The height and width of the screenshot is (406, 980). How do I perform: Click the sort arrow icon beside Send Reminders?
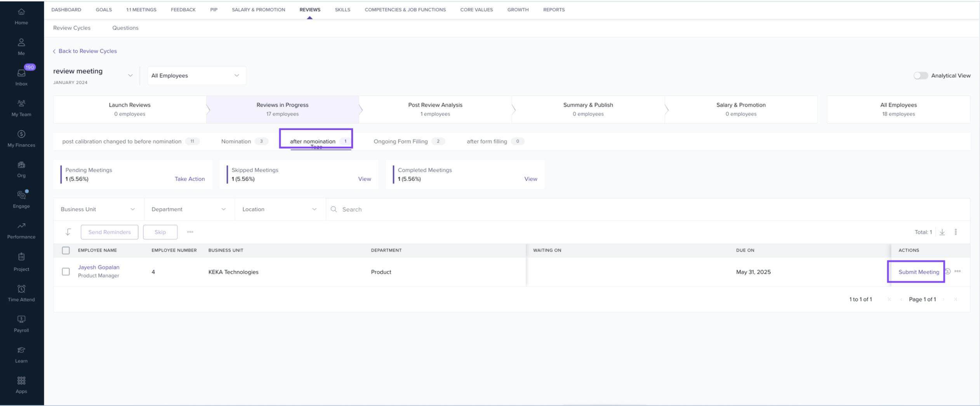tap(68, 232)
